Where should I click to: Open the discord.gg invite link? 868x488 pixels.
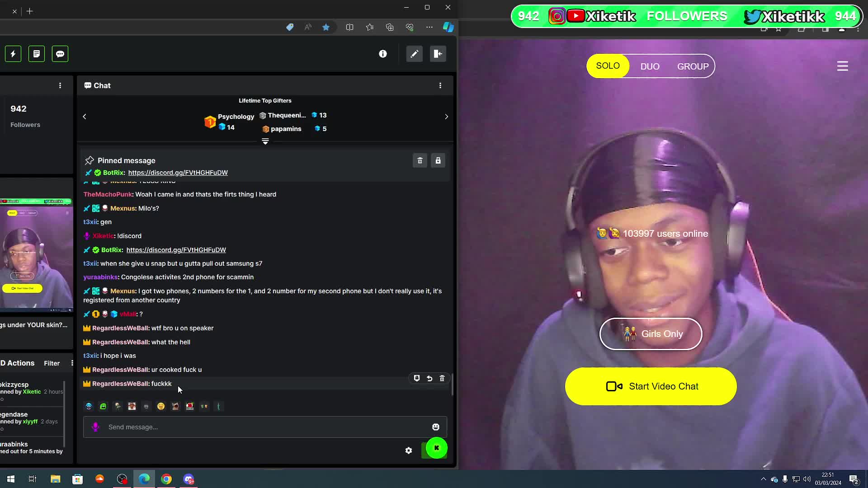178,173
